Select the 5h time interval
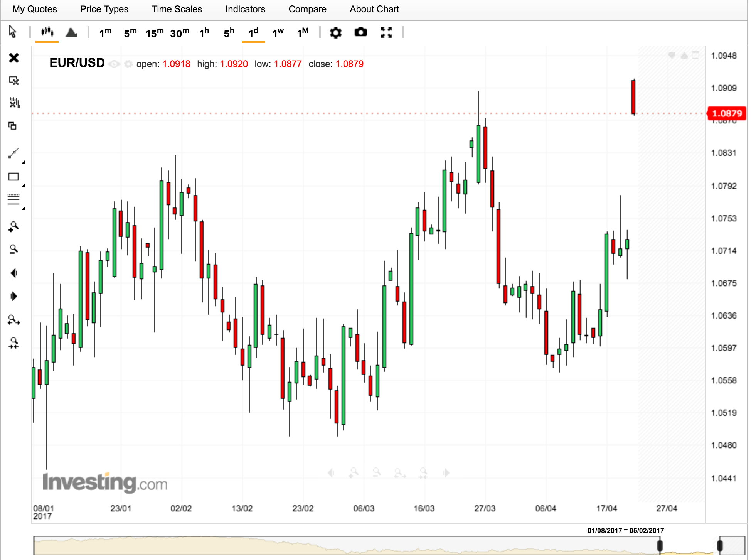The height and width of the screenshot is (560, 751). pos(229,32)
